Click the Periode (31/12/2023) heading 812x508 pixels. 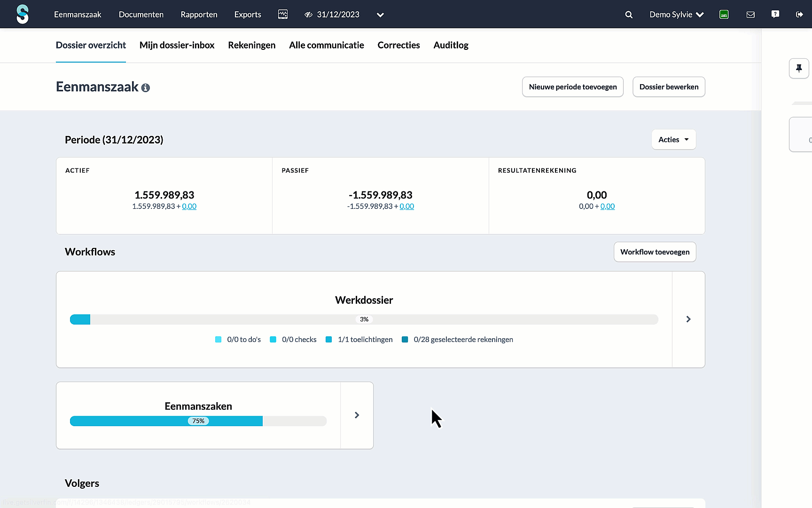[x=114, y=140]
